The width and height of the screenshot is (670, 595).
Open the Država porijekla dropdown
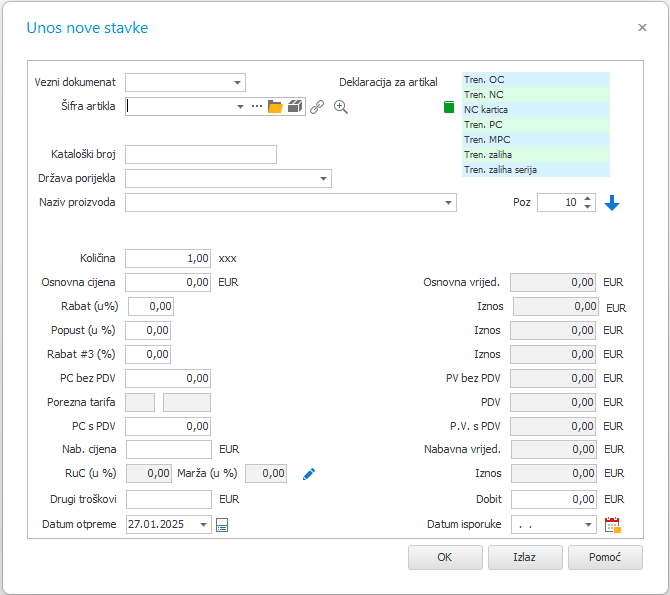323,179
